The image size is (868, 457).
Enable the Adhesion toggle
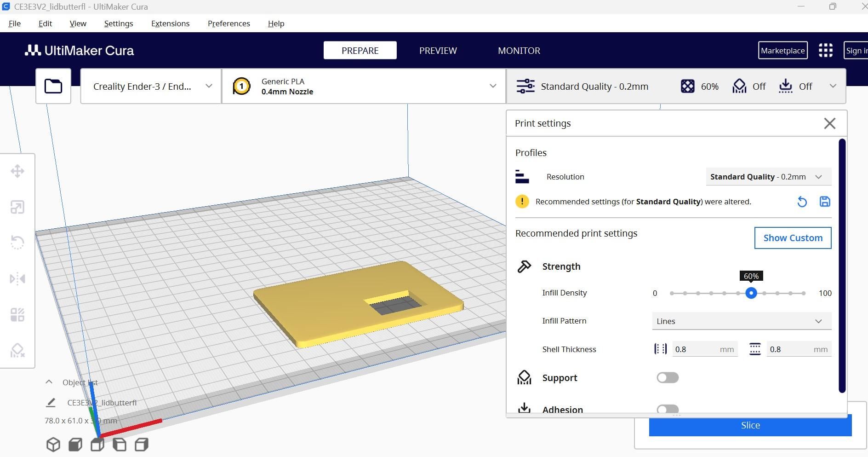(x=668, y=409)
